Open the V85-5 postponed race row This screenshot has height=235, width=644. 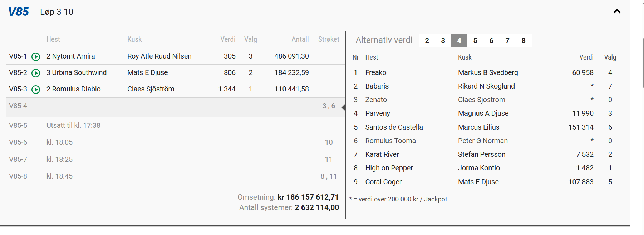175,126
